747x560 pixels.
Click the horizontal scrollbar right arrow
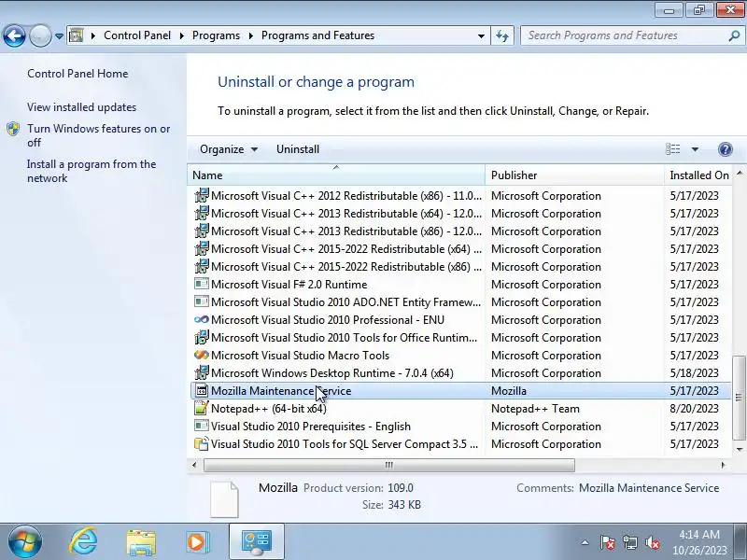pos(723,465)
